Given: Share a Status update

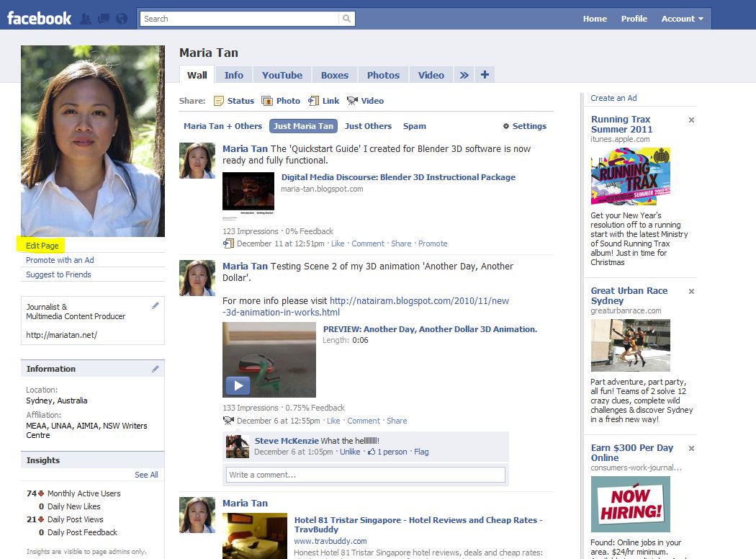Looking at the screenshot, I should click(x=240, y=101).
